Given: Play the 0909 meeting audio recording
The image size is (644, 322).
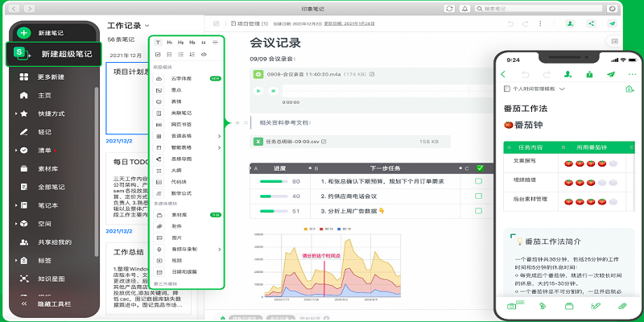Looking at the screenshot, I should pos(258,91).
